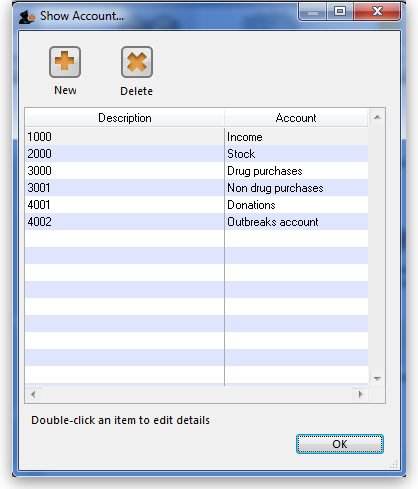Viewport: 418px width, 489px height.
Task: Click the horizontal scrollbar track
Action: coord(197,394)
